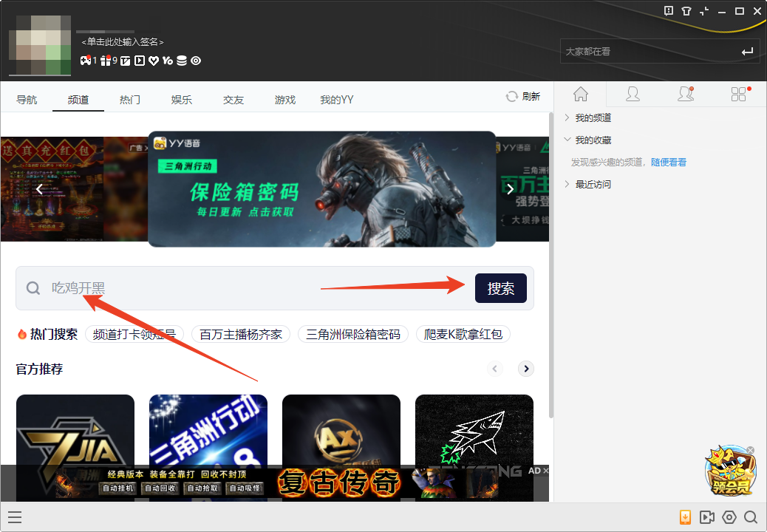Screen dimensions: 767x532
Task: Open the skin T-shirt icon in the title bar
Action: coord(686,11)
